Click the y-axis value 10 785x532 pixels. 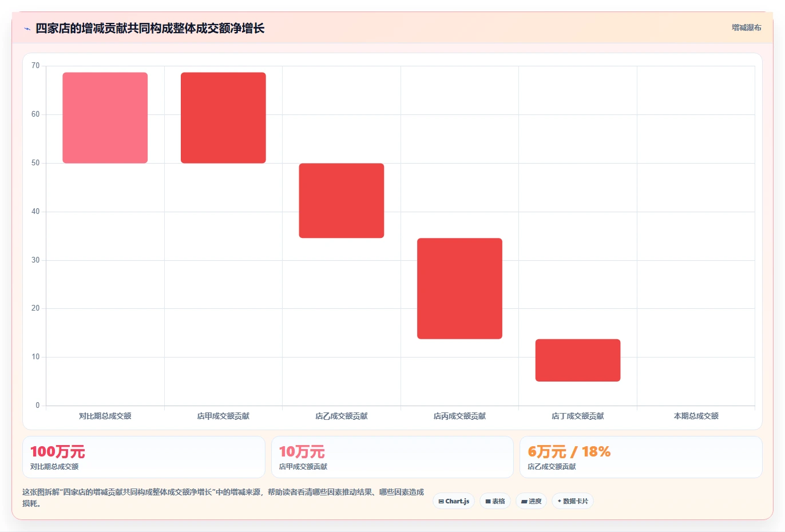click(x=35, y=357)
